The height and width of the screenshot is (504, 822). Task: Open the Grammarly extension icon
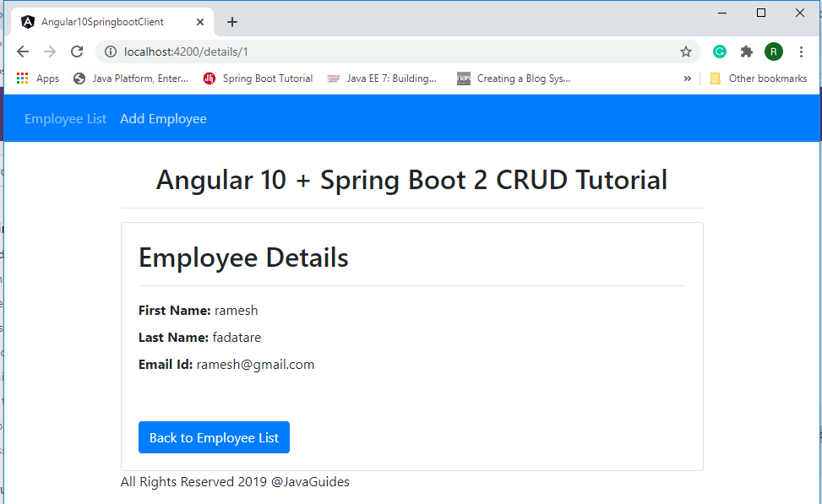pyautogui.click(x=719, y=51)
